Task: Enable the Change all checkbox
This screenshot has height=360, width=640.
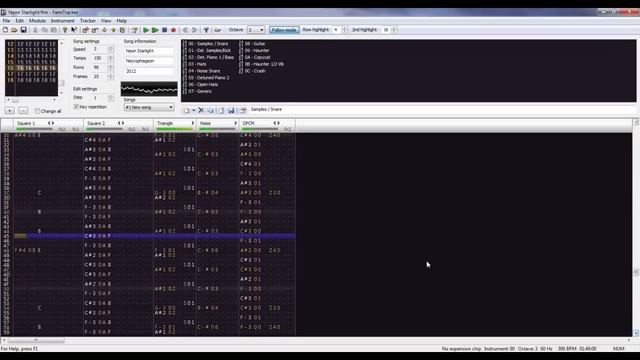Action: 38,111
